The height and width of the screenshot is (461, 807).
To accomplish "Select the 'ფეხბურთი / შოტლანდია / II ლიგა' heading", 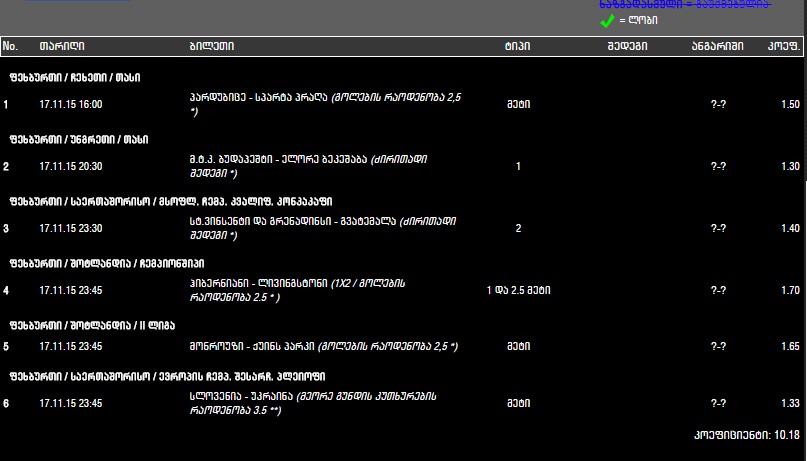I will 92,326.
